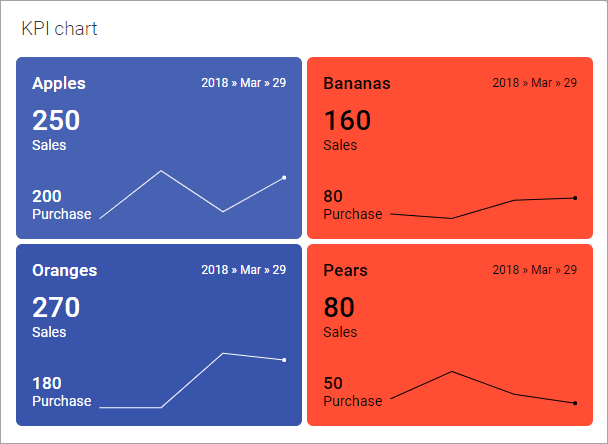The image size is (608, 444).
Task: Select the Pears tile heading
Action: [x=346, y=270]
